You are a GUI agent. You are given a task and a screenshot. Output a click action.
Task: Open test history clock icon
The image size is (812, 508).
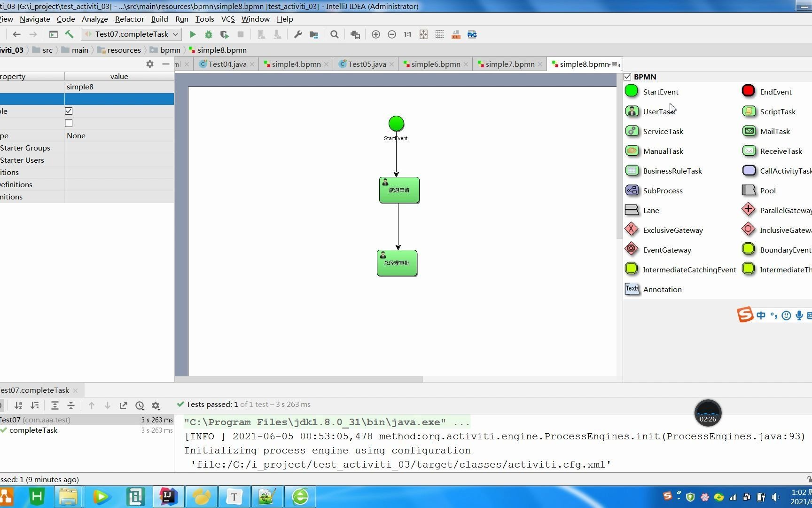click(x=140, y=405)
